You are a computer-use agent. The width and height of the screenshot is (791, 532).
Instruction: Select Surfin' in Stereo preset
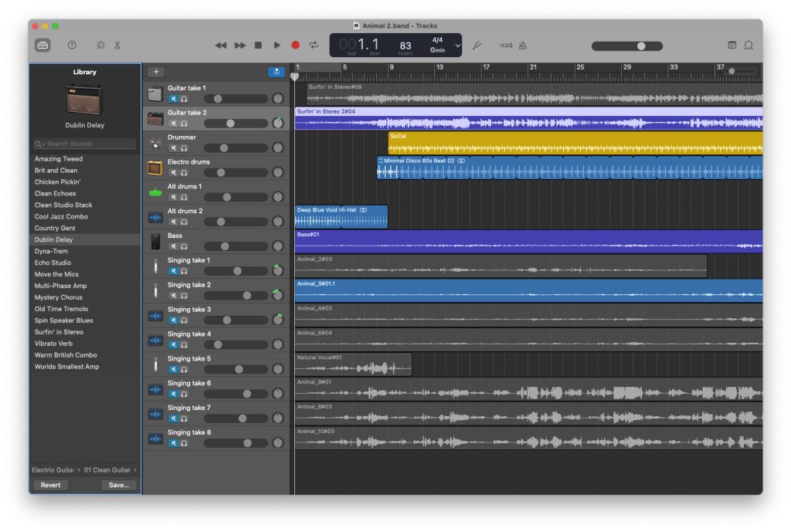[x=59, y=332]
